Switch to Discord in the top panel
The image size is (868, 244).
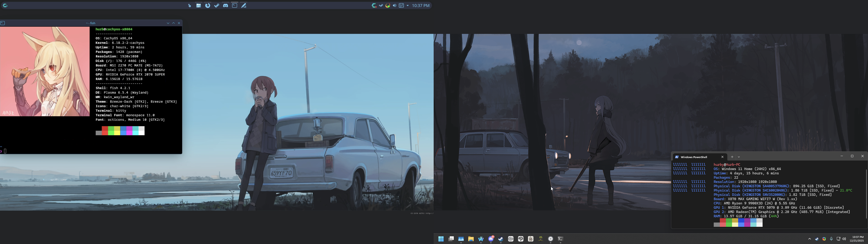[x=225, y=5]
